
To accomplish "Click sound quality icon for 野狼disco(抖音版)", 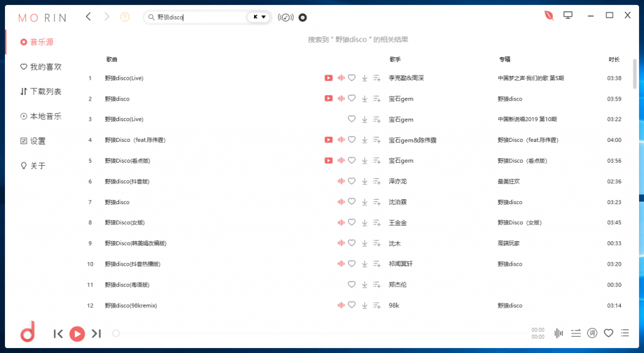I will click(341, 182).
